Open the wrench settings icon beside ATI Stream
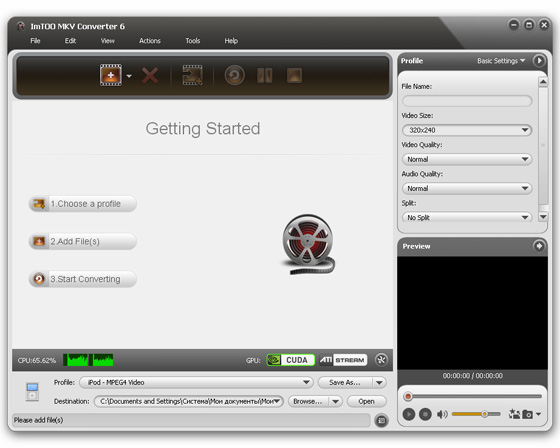 [x=381, y=360]
